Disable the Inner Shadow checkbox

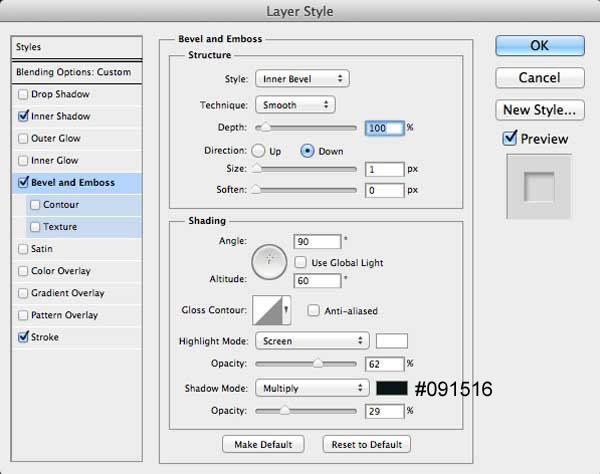[23, 116]
